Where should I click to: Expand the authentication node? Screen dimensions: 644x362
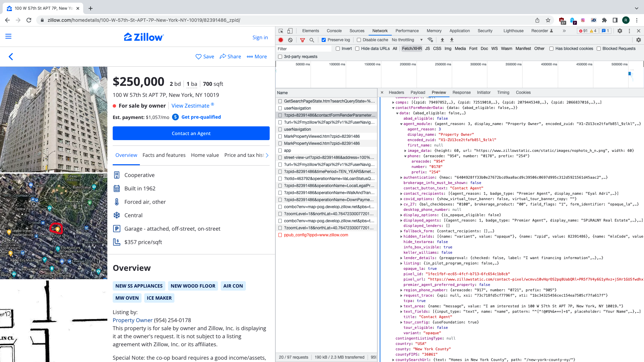pos(401,178)
